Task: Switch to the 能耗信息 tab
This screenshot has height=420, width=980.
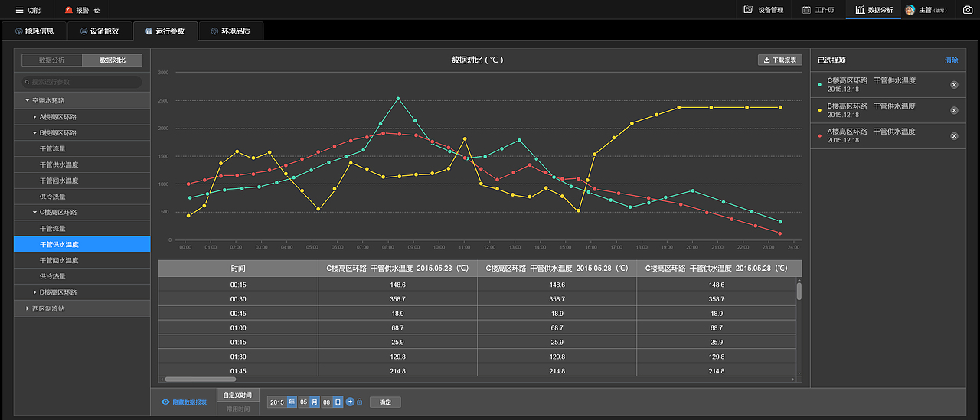Action: point(34,31)
